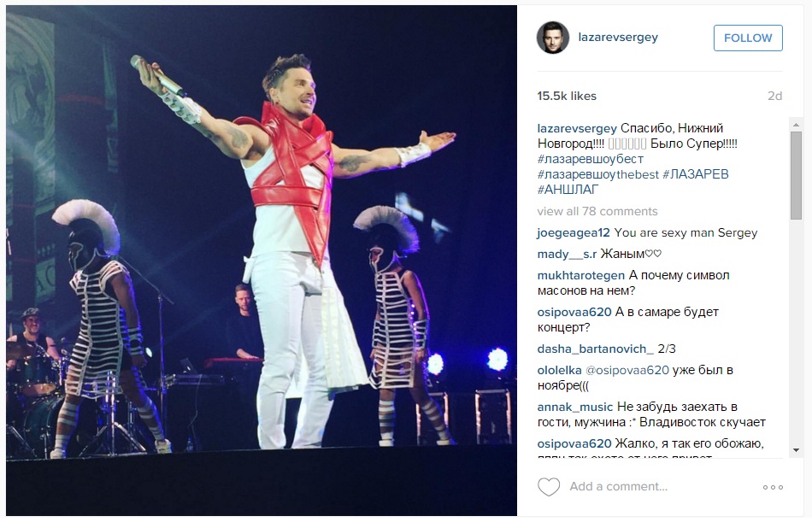Open hashtag #лазаревшоубест

[591, 159]
